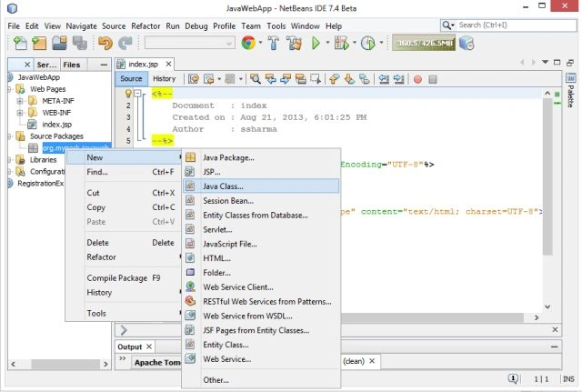Image resolution: width=582 pixels, height=392 pixels.
Task: Expand the META-INF folder node
Action: (x=20, y=101)
